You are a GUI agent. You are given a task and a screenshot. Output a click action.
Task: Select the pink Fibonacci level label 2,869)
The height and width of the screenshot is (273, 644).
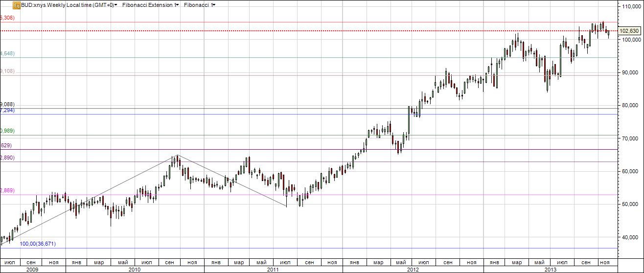(7, 190)
